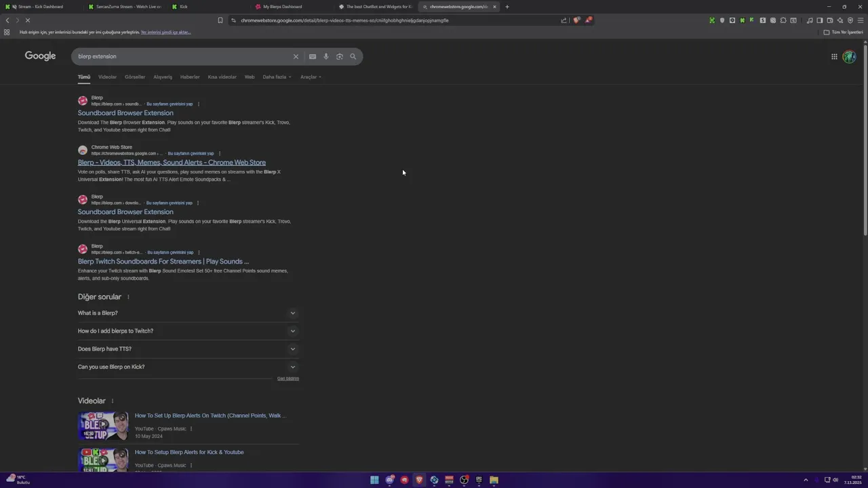The image size is (868, 488).
Task: Go back to the previous page
Action: [x=7, y=20]
